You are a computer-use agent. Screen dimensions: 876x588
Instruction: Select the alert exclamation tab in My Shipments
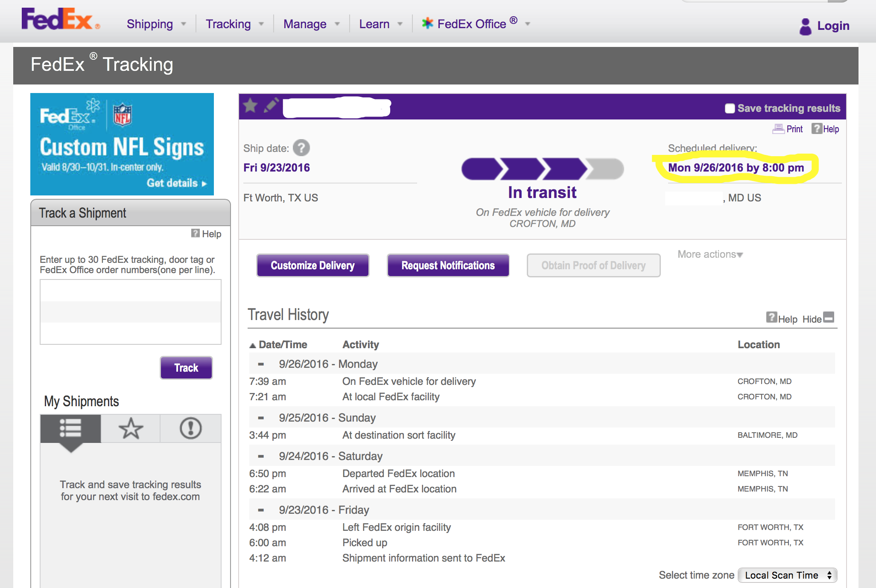[190, 428]
